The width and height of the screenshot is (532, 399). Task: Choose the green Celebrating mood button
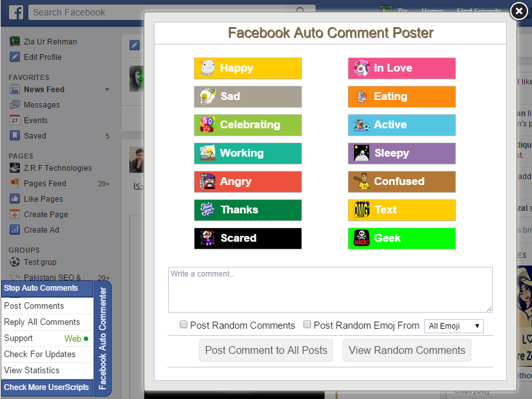[x=248, y=125]
